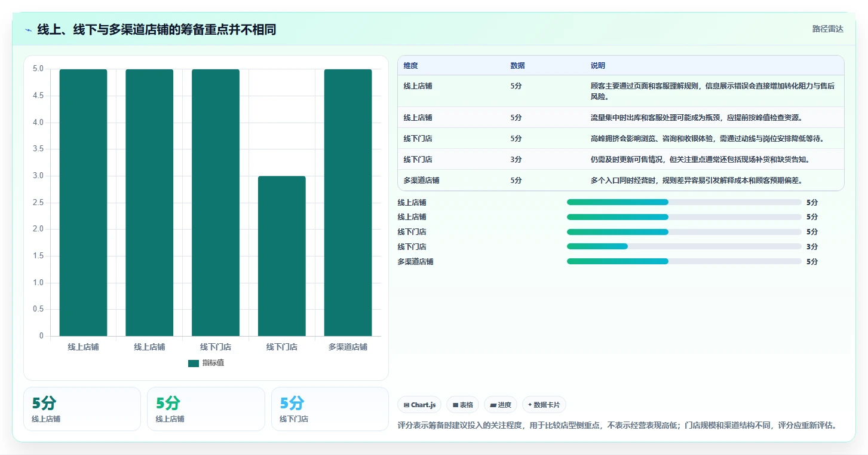Select the 表格 chip
Screen dimensions: 868x455
pos(463,405)
